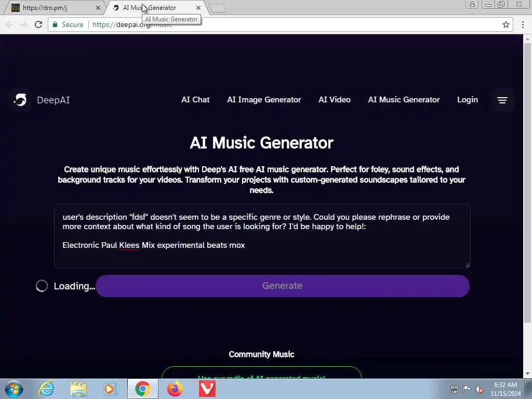Click the DeepAI logo icon
This screenshot has width=532, height=399.
point(20,100)
